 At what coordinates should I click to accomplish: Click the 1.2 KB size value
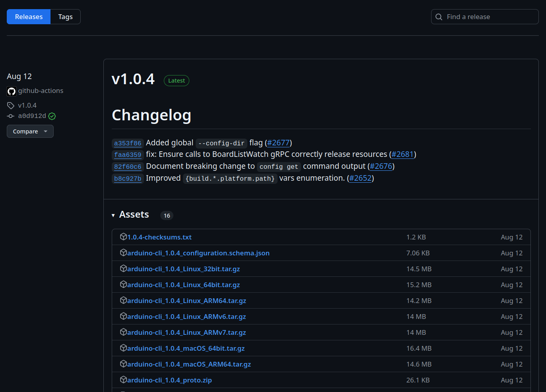click(x=416, y=237)
